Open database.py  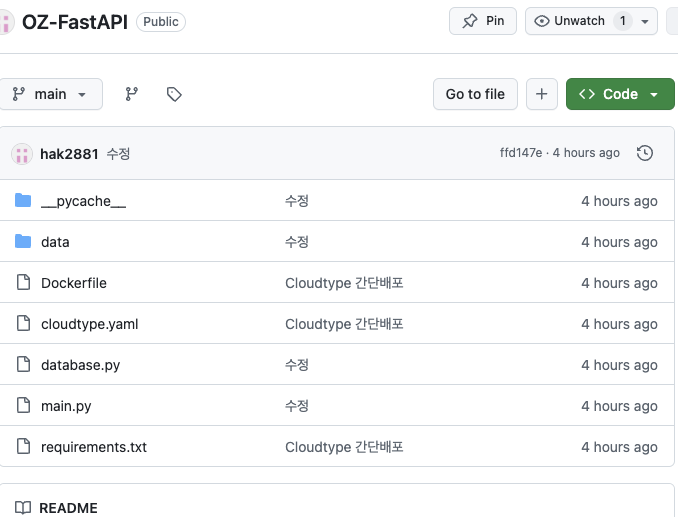point(80,365)
